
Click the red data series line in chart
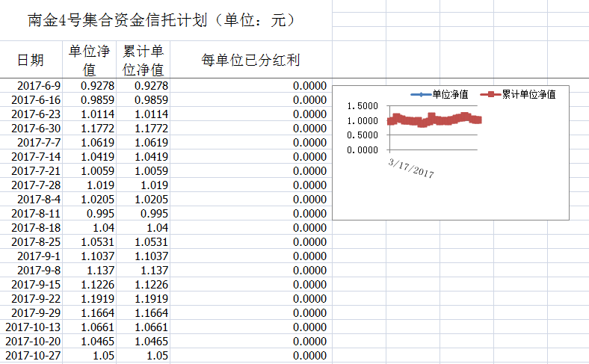434,120
